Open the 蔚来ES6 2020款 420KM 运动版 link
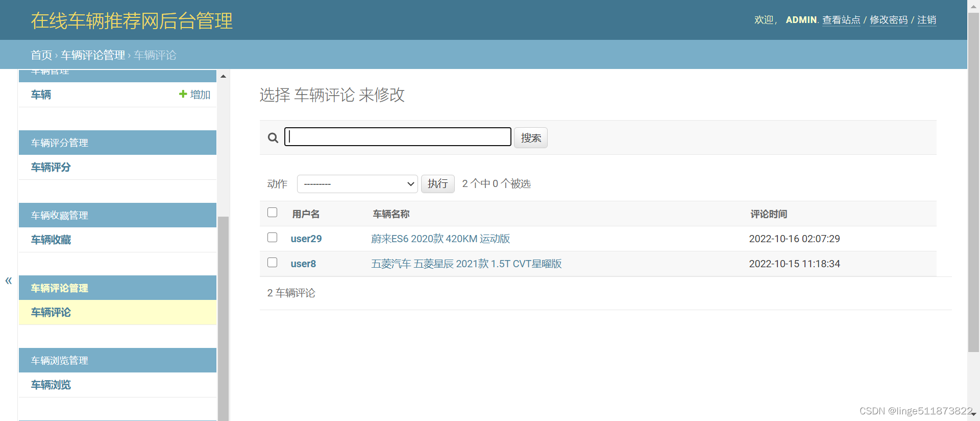Viewport: 980px width, 421px height. [x=440, y=239]
